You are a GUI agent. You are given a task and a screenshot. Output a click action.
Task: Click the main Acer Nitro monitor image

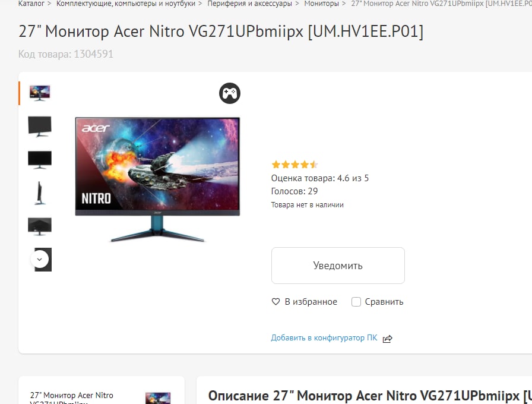[x=157, y=179]
